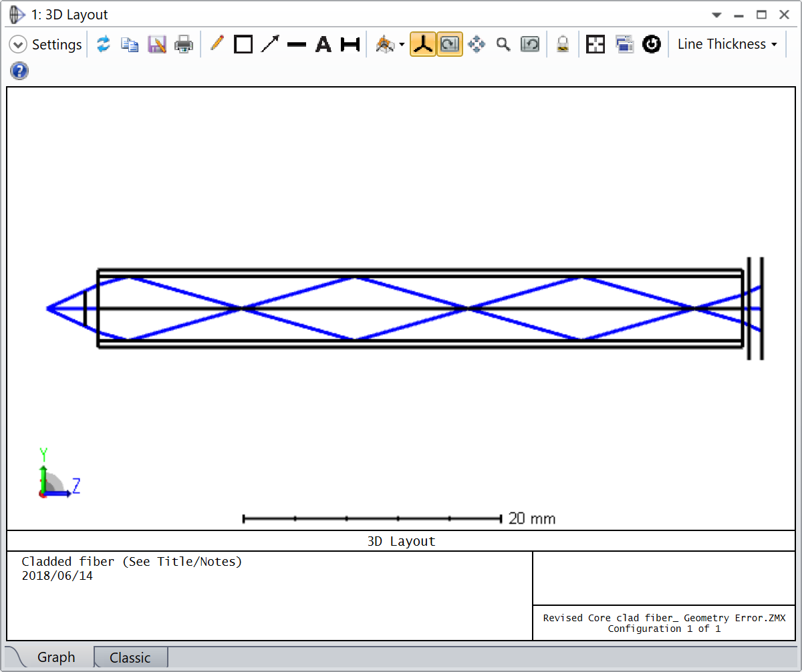Toggle the highlighted three-axis orientation button
This screenshot has width=802, height=672.
point(423,45)
